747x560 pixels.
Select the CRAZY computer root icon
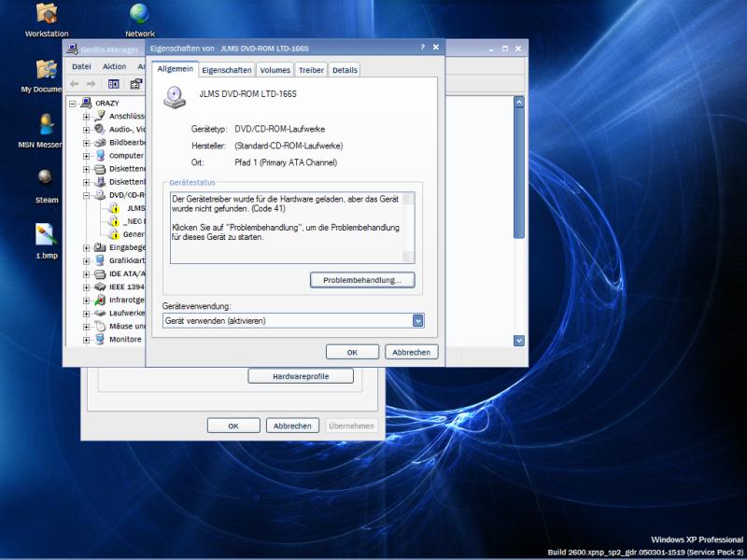point(86,103)
